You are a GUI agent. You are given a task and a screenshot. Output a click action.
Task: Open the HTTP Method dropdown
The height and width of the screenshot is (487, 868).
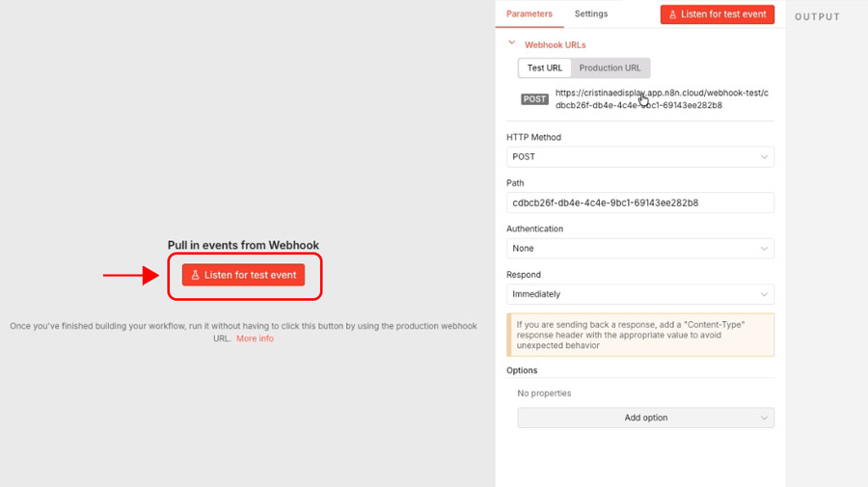click(x=639, y=157)
